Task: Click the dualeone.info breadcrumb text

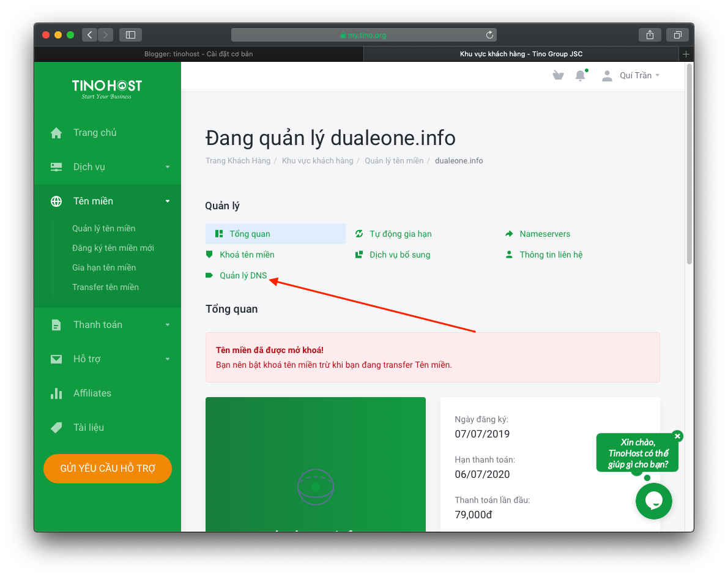Action: click(459, 160)
